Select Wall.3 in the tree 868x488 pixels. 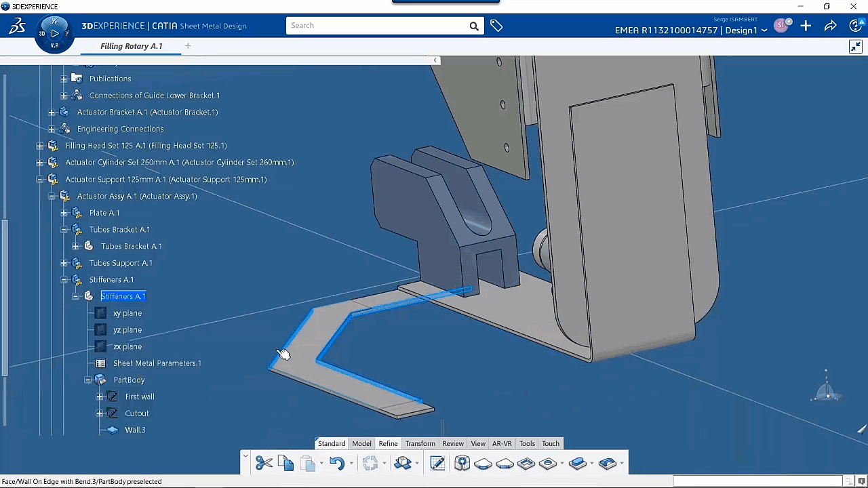[x=135, y=430]
